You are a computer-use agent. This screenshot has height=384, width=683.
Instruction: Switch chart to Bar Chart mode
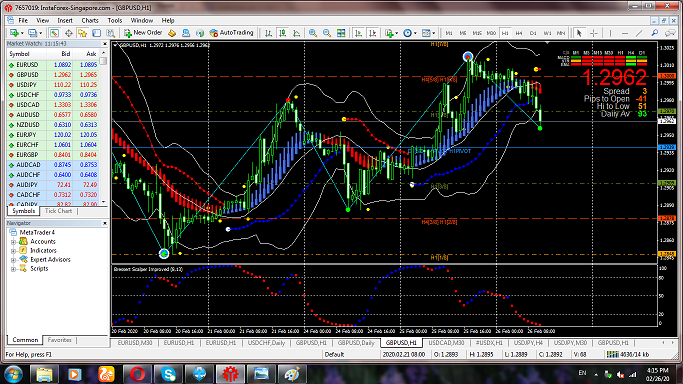268,33
